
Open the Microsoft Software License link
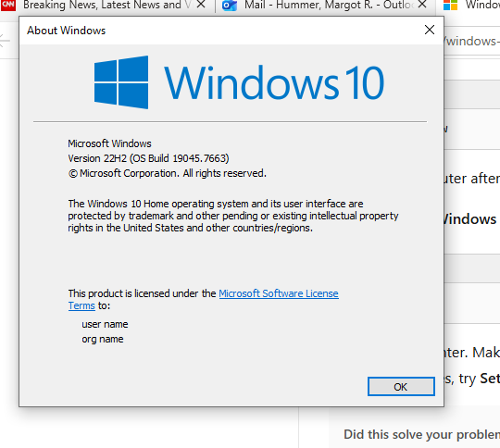(279, 293)
